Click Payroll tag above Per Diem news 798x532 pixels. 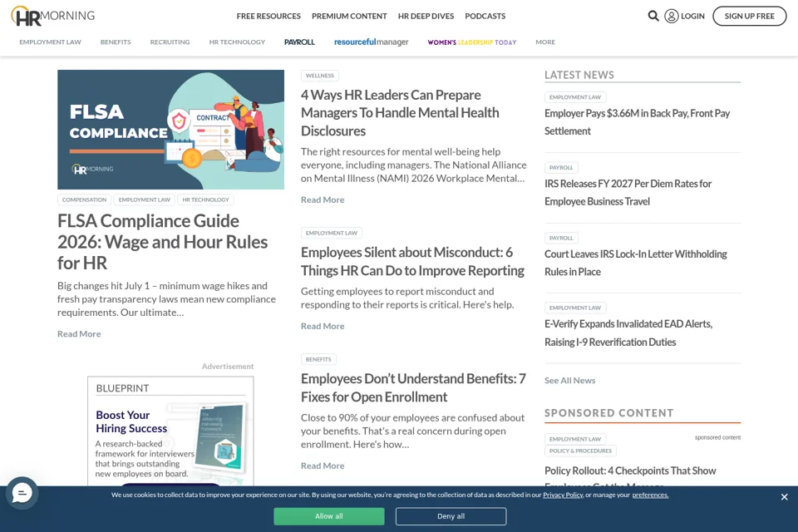point(561,167)
